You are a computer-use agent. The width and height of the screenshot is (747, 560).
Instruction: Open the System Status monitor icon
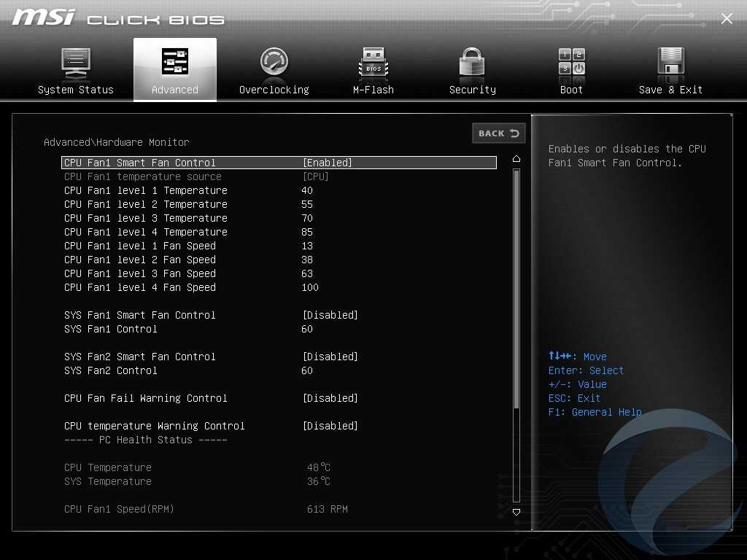coord(75,63)
